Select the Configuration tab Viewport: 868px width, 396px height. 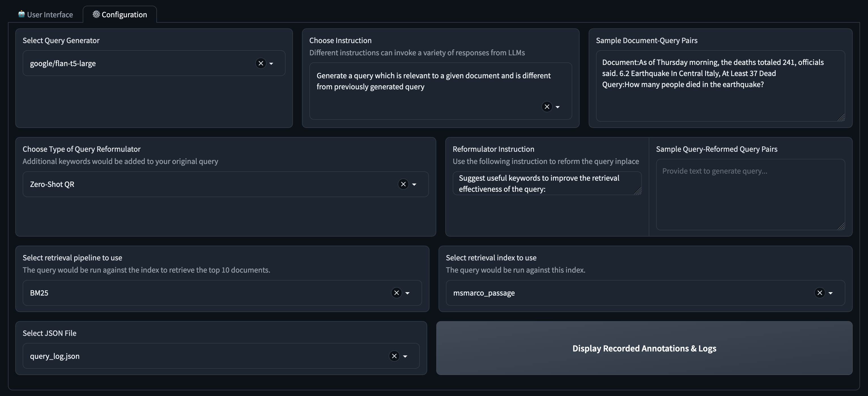[120, 14]
